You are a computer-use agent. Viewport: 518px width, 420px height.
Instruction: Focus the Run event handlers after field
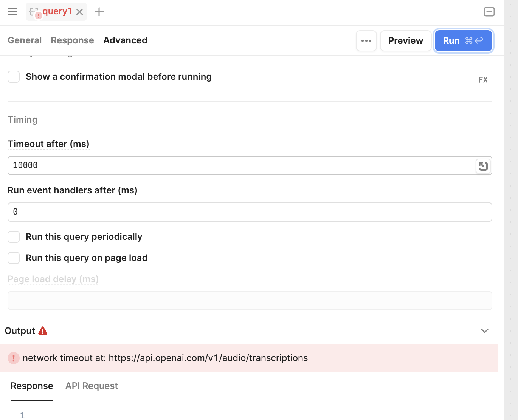250,212
